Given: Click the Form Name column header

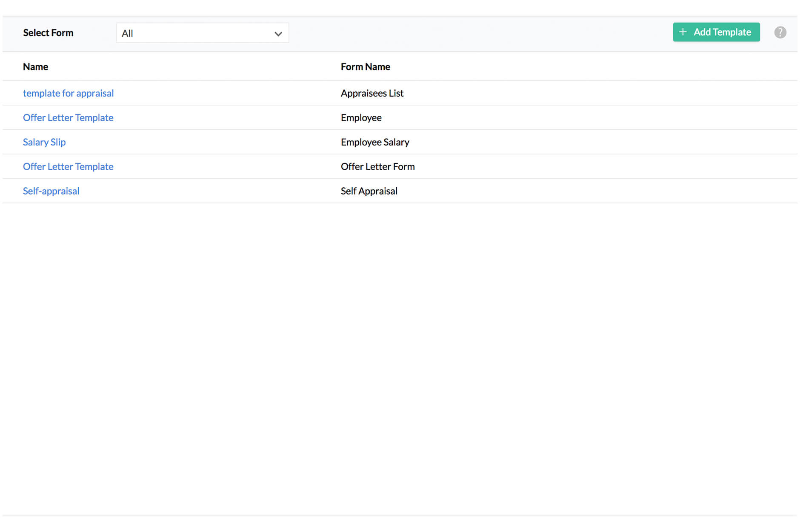Looking at the screenshot, I should 365,66.
